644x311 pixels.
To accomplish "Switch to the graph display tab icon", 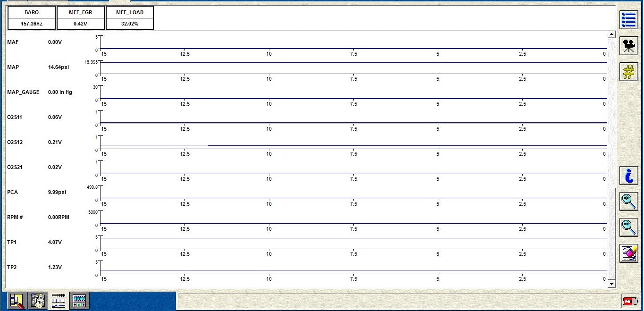I will click(x=59, y=301).
